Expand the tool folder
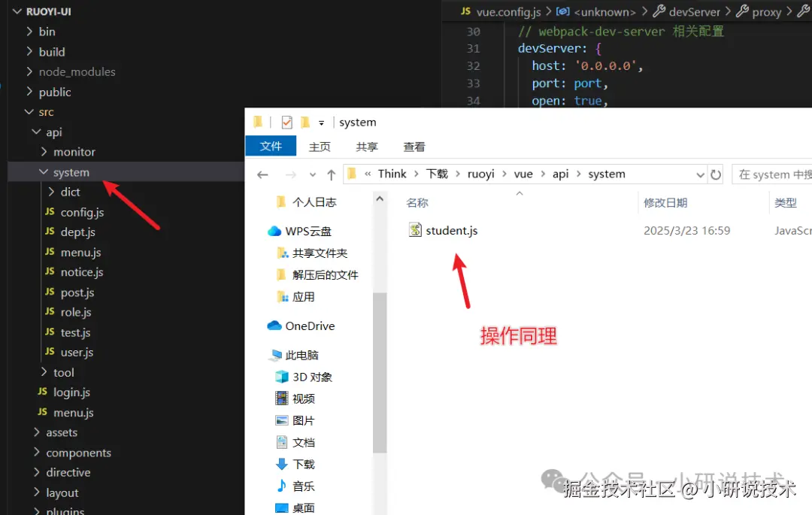 [x=44, y=371]
